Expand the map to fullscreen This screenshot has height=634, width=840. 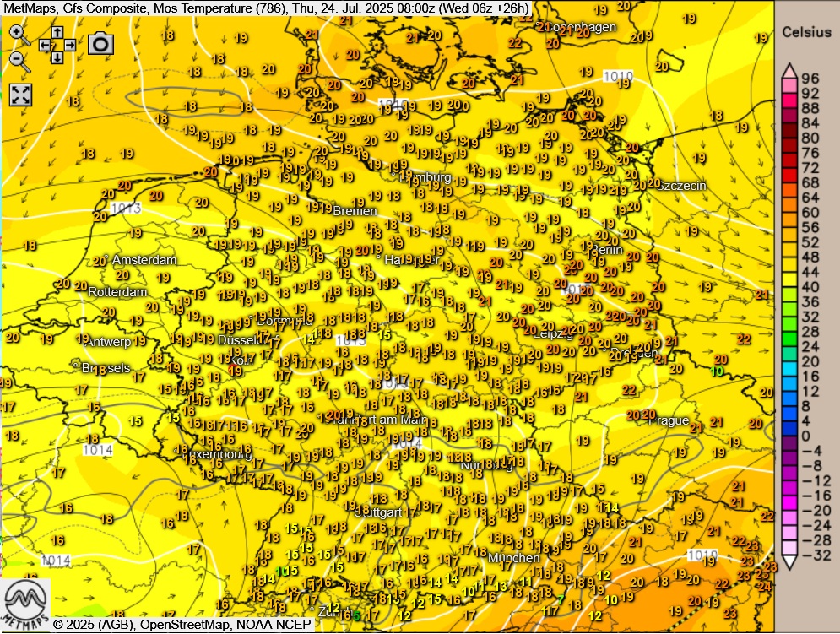pyautogui.click(x=20, y=95)
